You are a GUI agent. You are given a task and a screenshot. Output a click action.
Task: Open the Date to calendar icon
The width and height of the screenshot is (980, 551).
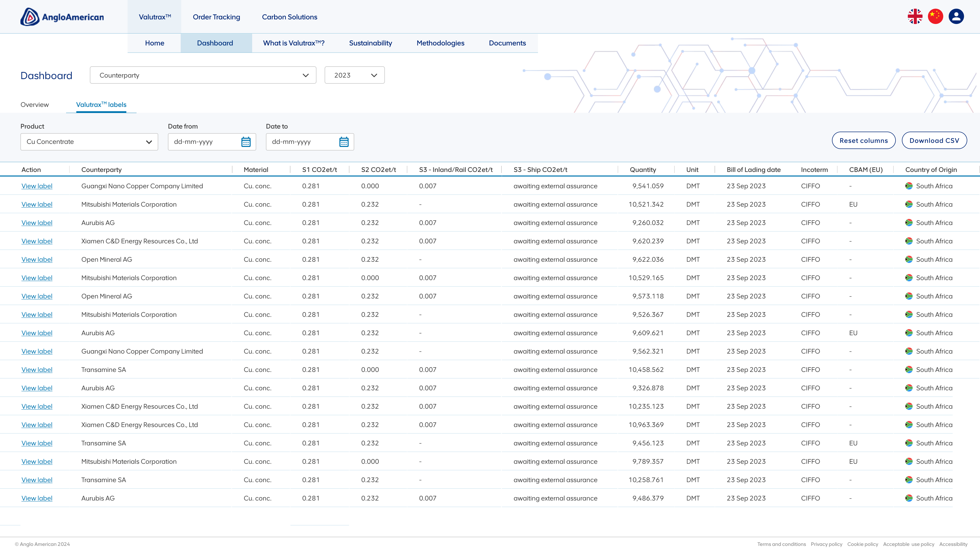tap(344, 142)
